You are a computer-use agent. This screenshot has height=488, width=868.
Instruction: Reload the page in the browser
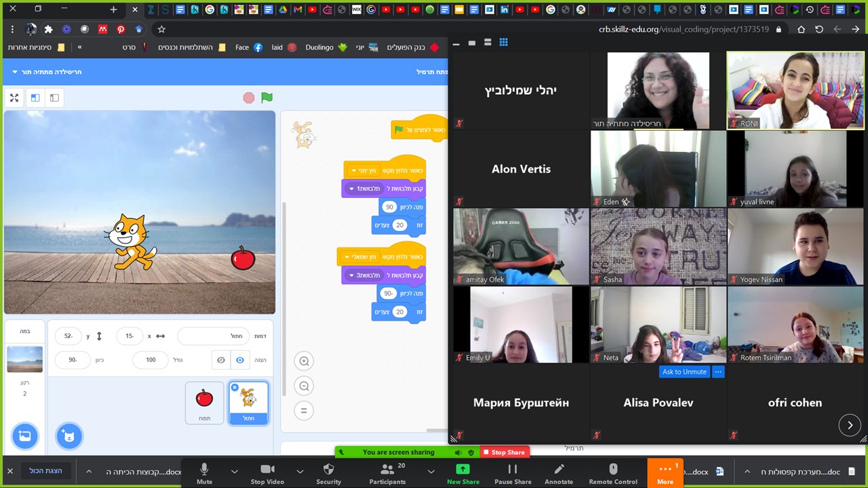(x=819, y=29)
